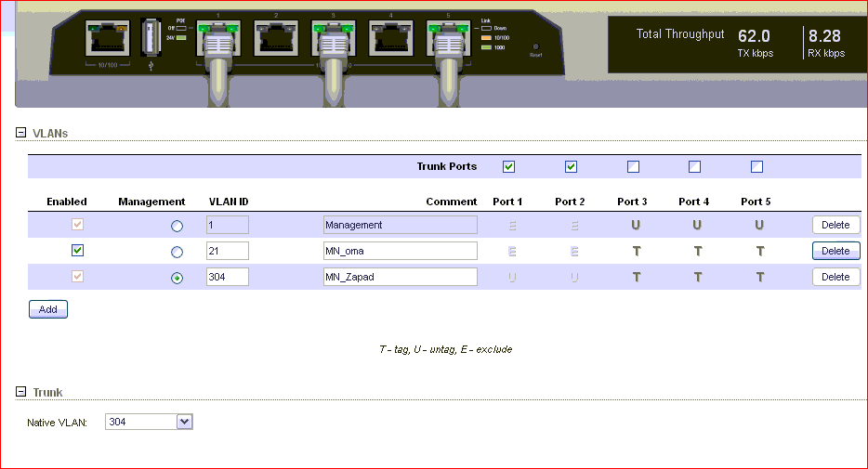
Task: Delete the MN_Zapad VLAN row
Action: (835, 277)
